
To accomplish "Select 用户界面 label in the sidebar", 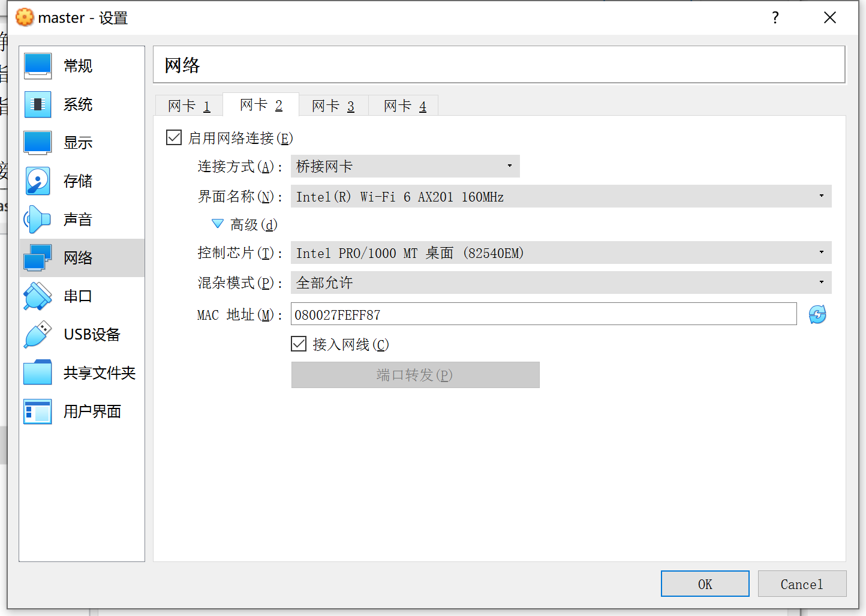I will point(92,411).
